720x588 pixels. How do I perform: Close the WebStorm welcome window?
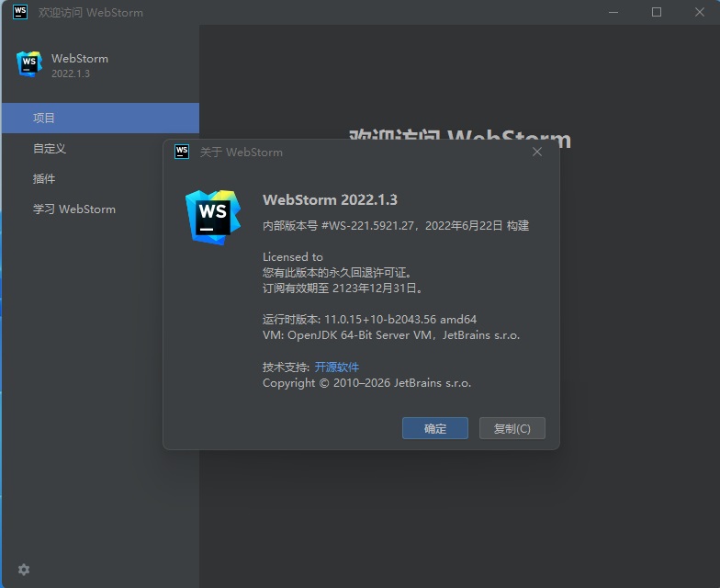pyautogui.click(x=700, y=12)
